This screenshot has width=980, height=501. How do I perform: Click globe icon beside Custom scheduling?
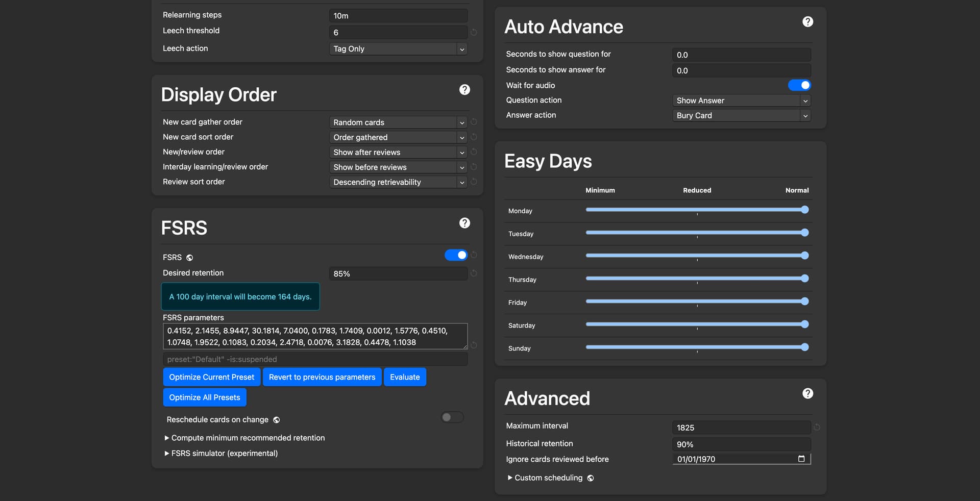coord(591,478)
